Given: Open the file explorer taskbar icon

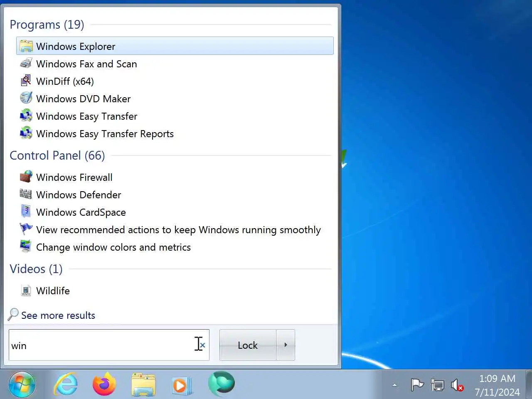Looking at the screenshot, I should click(143, 384).
